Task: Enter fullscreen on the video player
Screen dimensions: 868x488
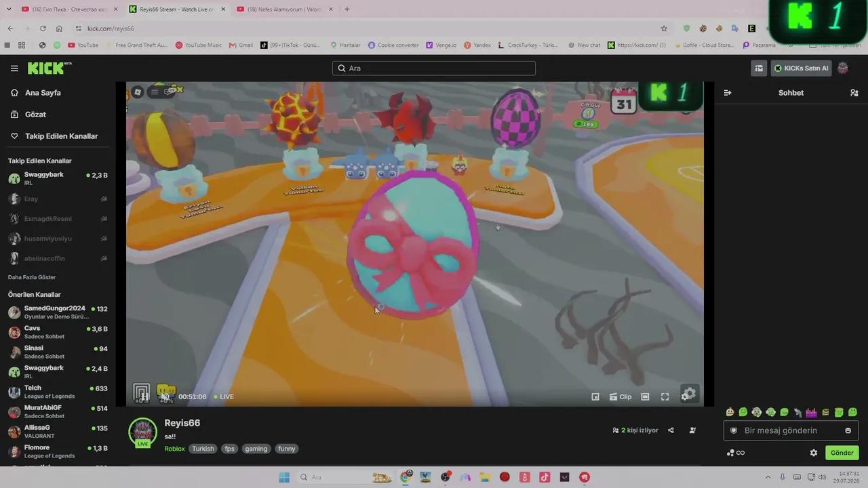Action: click(x=665, y=397)
